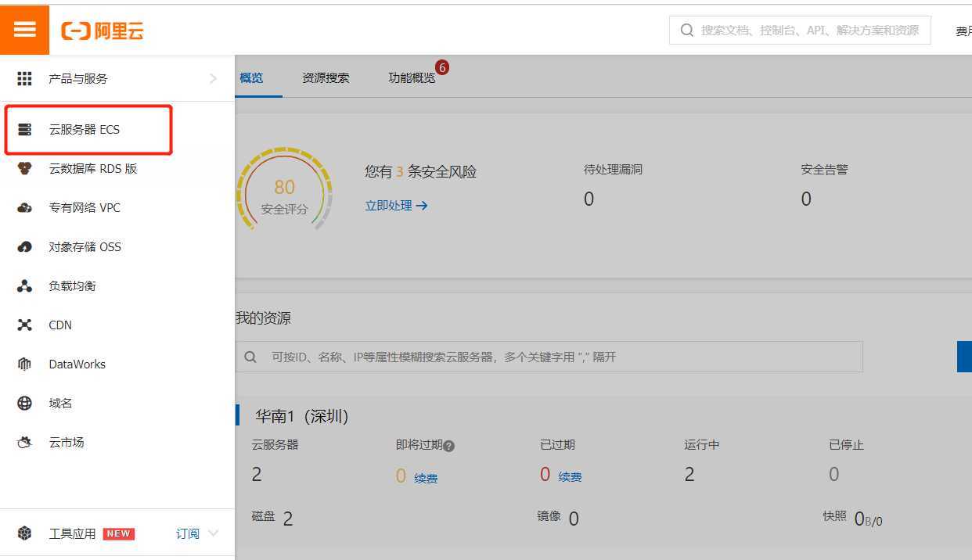The height and width of the screenshot is (560, 972).
Task: Click the 运行中 count value
Action: 689,474
